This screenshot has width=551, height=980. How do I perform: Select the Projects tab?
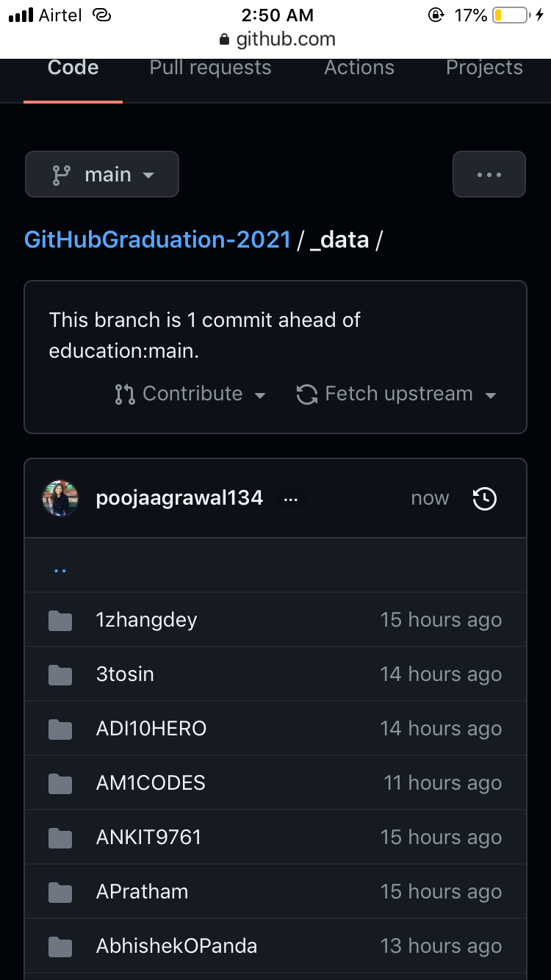click(484, 67)
